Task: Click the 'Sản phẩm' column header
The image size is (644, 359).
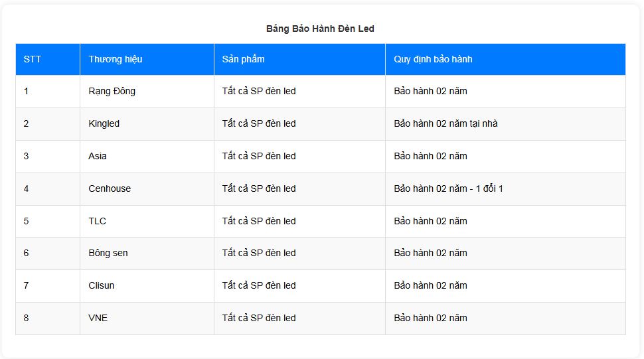Action: point(244,59)
